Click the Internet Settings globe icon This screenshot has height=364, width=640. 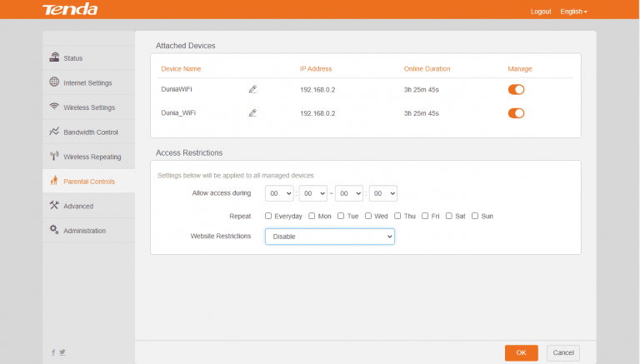tap(54, 82)
